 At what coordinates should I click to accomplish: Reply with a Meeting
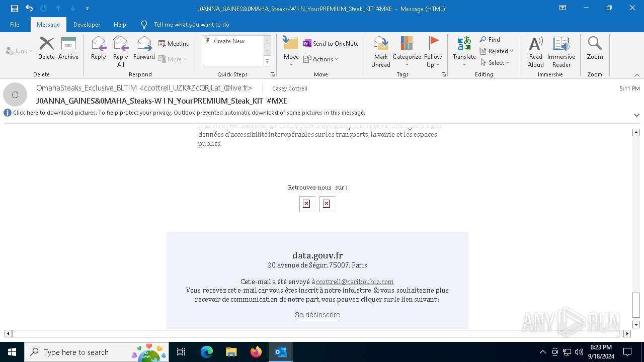174,44
